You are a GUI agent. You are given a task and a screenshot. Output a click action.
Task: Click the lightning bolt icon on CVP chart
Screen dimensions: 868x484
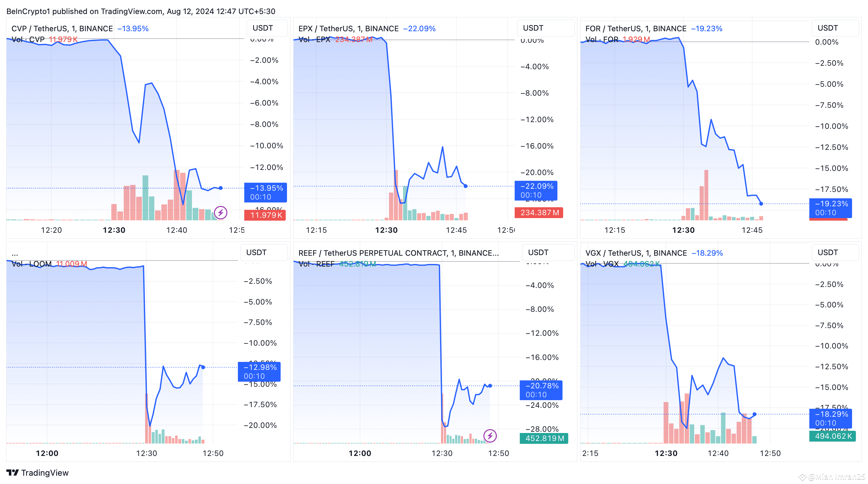coord(221,213)
